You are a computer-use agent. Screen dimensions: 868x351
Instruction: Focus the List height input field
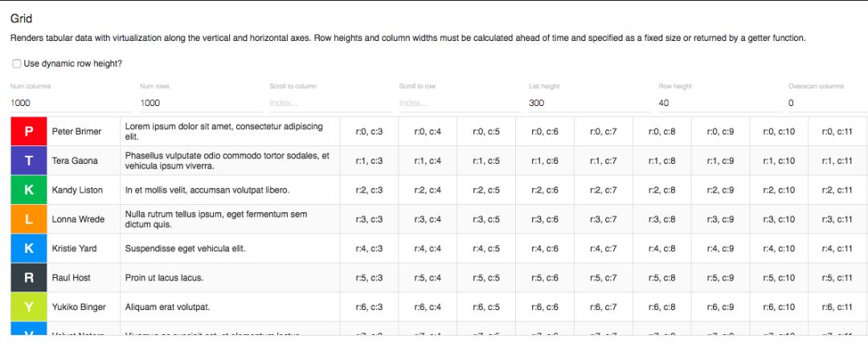point(587,103)
